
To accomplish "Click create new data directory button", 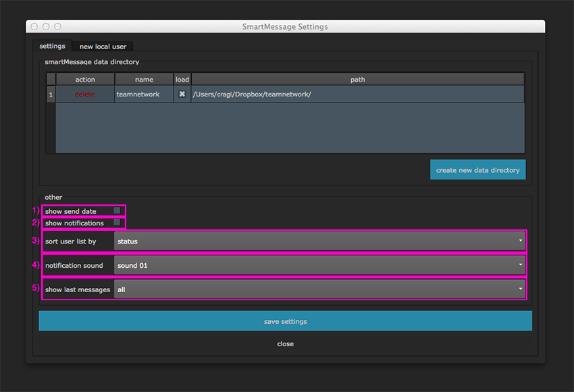I will point(477,170).
